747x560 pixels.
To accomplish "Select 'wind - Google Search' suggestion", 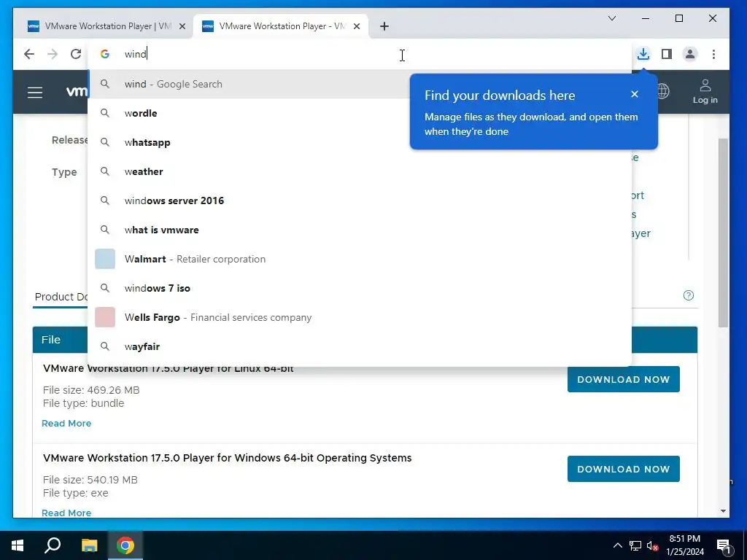I will (x=360, y=84).
